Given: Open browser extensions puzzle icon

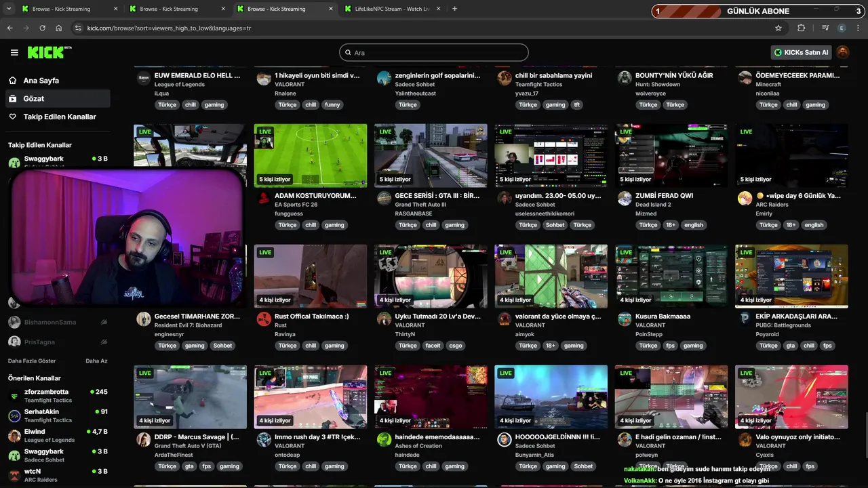Looking at the screenshot, I should (x=802, y=28).
